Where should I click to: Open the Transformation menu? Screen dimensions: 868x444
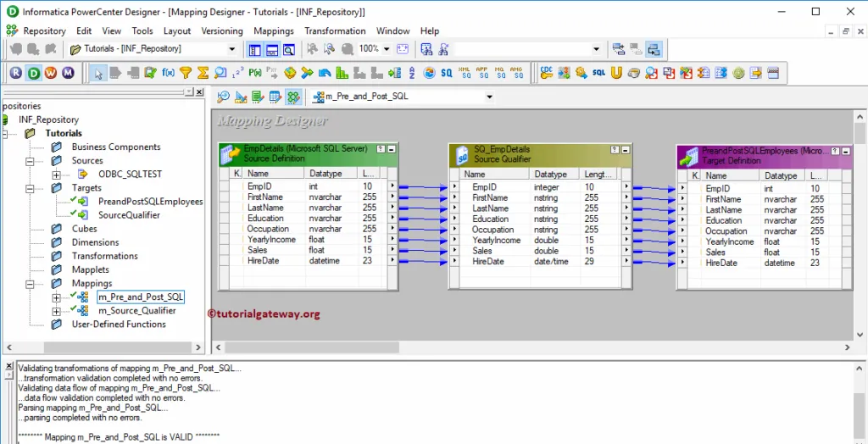[335, 31]
